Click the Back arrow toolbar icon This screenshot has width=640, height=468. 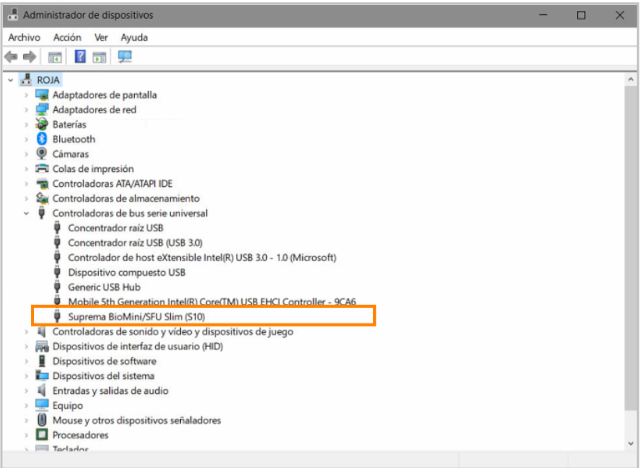pyautogui.click(x=11, y=57)
